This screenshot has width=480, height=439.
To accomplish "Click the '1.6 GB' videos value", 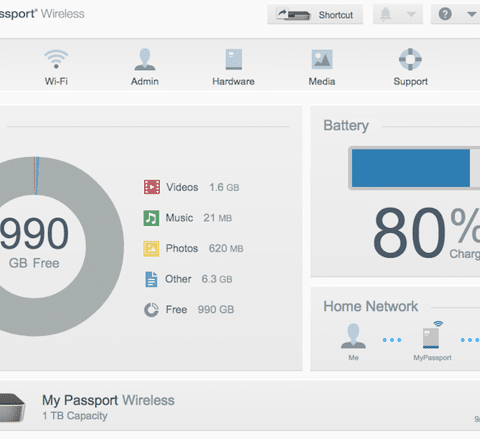I will coord(224,187).
